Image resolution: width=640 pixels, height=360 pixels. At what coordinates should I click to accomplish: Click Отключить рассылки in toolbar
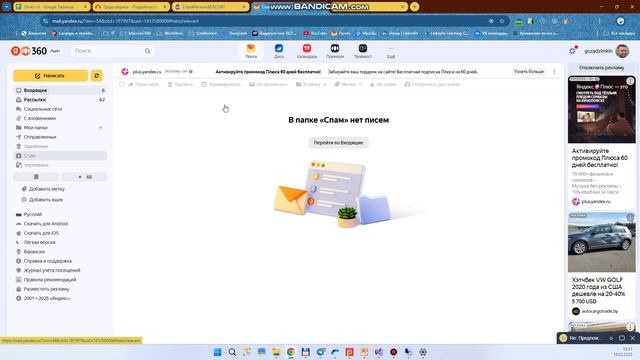coord(432,84)
